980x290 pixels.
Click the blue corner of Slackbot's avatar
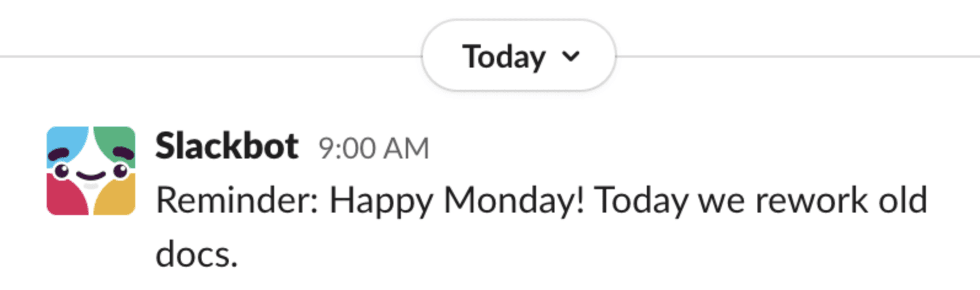click(63, 139)
